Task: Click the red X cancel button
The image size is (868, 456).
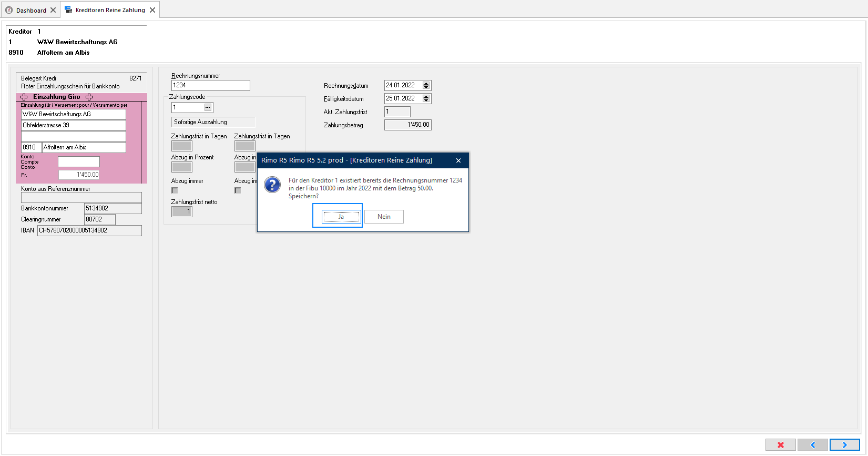Action: [x=781, y=445]
